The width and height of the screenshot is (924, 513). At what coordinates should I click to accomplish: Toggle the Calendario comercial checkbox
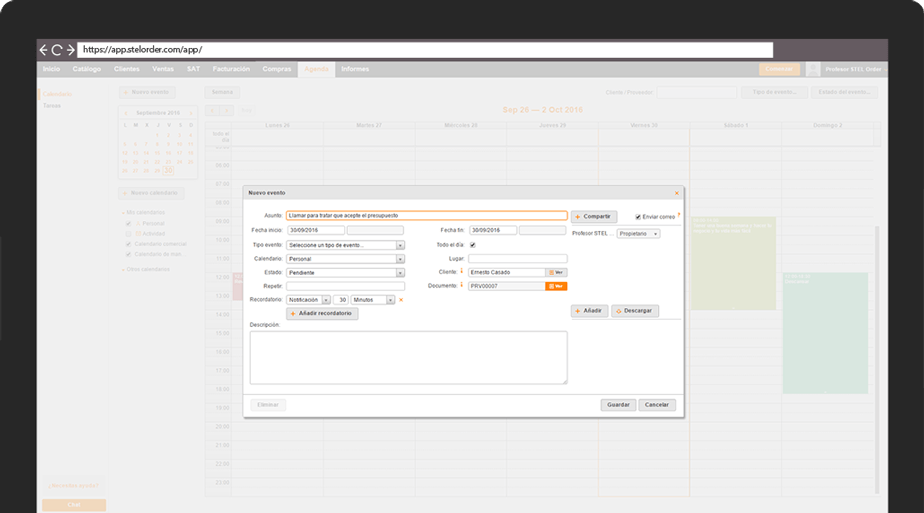(x=128, y=244)
